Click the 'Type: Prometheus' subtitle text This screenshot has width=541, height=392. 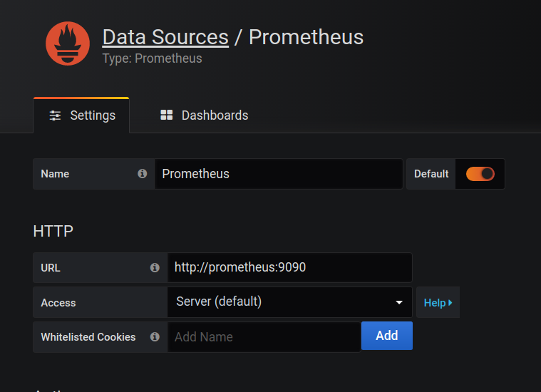click(x=152, y=58)
